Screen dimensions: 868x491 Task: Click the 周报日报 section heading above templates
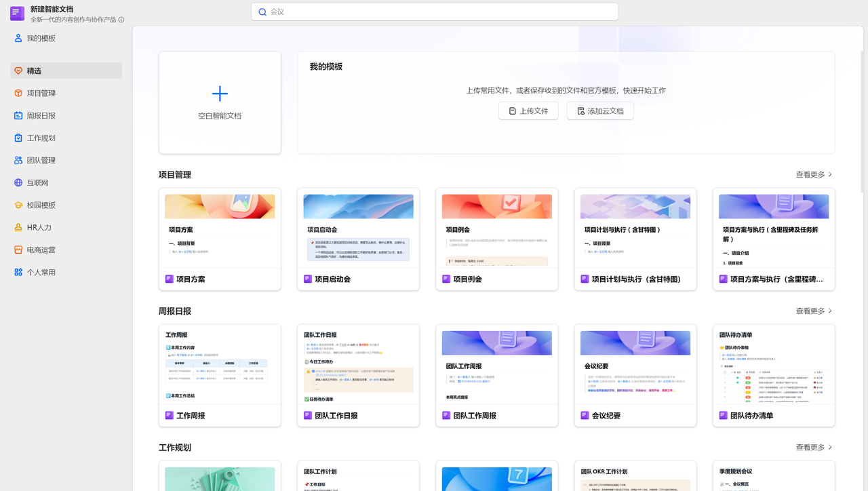pos(175,311)
